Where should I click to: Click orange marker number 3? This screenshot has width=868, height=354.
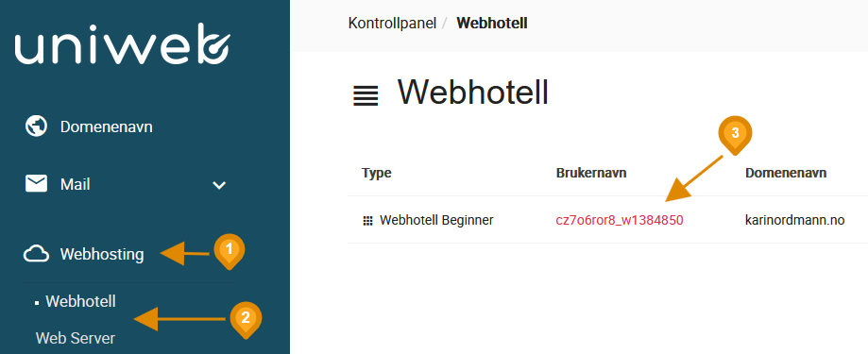(x=735, y=136)
